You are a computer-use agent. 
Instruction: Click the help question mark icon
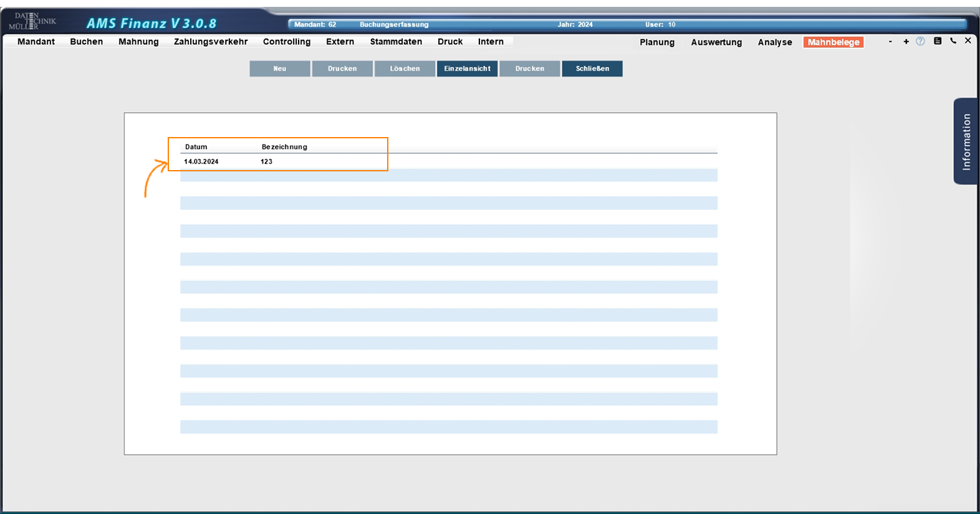pyautogui.click(x=920, y=41)
